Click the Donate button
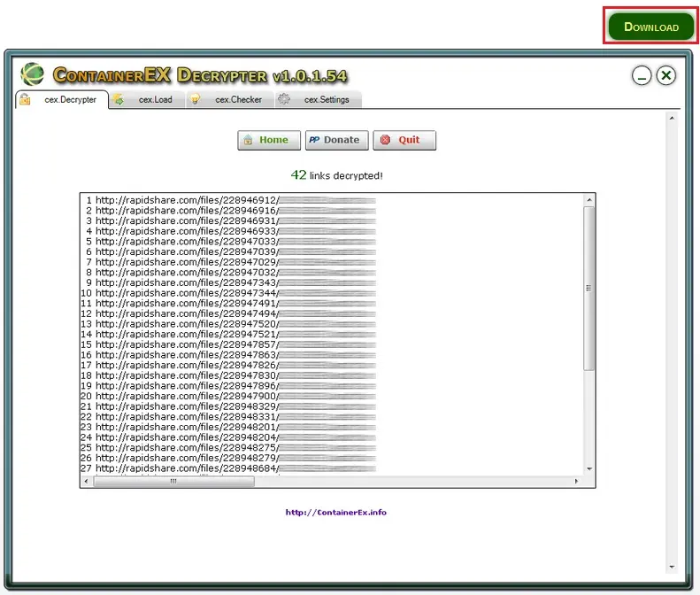 pos(336,140)
